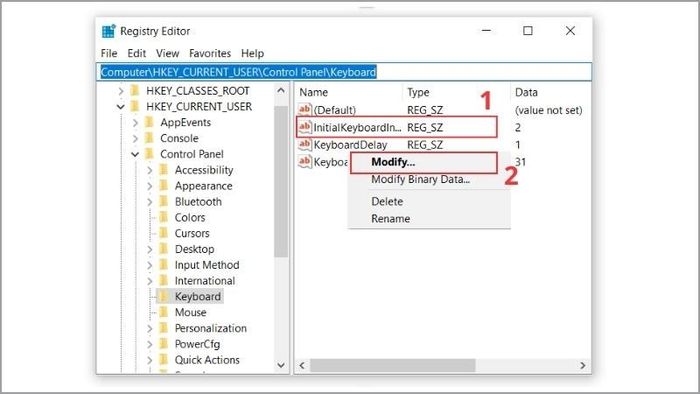Screen dimensions: 700x394
Task: Click the Desktop folder icon
Action: [164, 249]
